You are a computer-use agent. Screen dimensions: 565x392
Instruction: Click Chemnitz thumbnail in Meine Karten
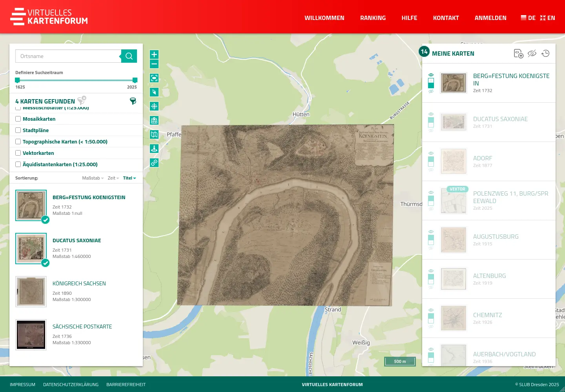[x=454, y=318]
